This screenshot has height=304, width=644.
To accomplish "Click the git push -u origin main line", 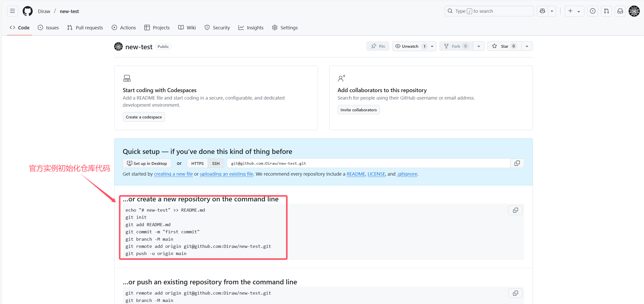I will pos(156,253).
